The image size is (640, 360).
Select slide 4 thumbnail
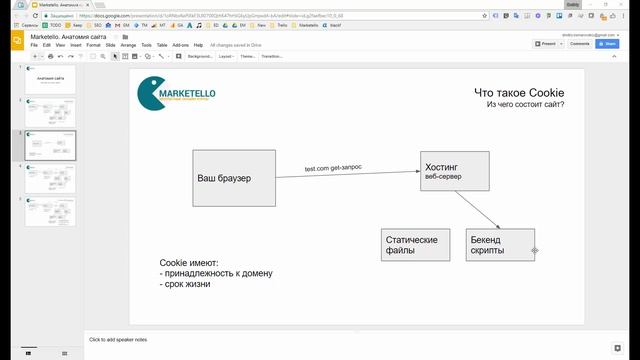(x=50, y=178)
